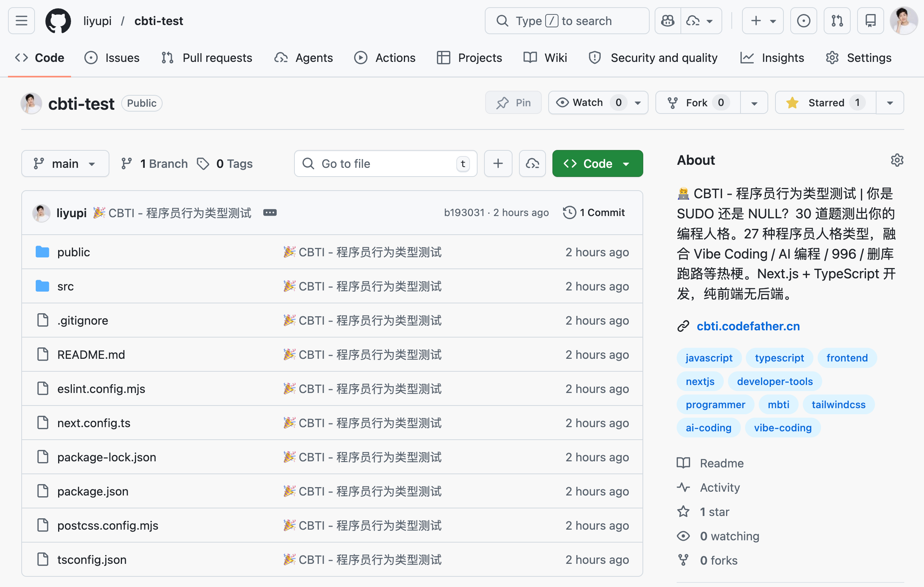Open the commit message ellipsis expander
The width and height of the screenshot is (924, 587).
point(270,212)
